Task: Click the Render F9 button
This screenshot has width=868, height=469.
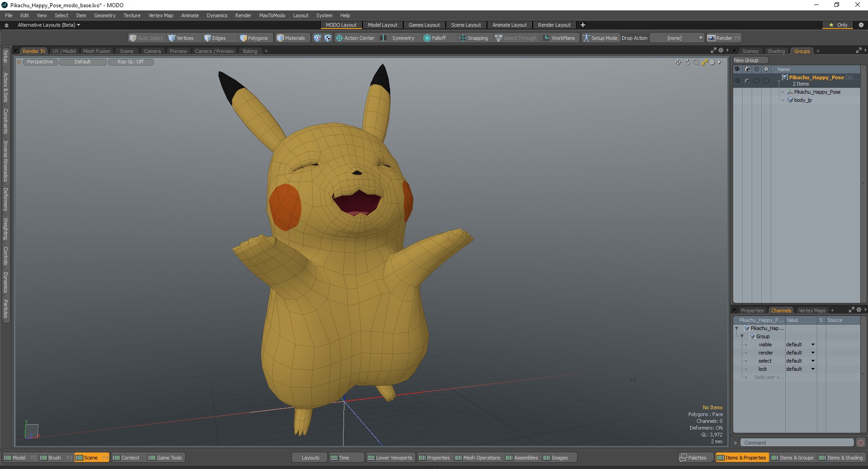Action: click(724, 38)
